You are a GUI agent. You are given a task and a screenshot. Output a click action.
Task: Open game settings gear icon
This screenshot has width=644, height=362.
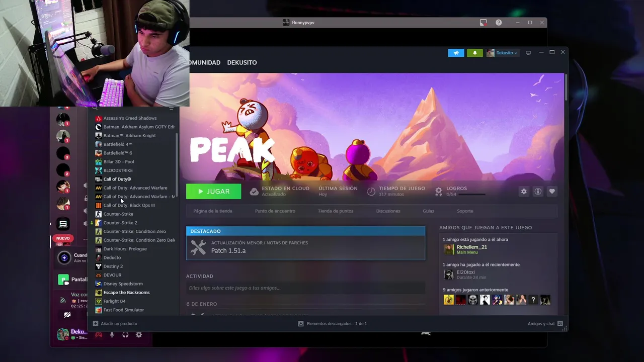(x=524, y=192)
